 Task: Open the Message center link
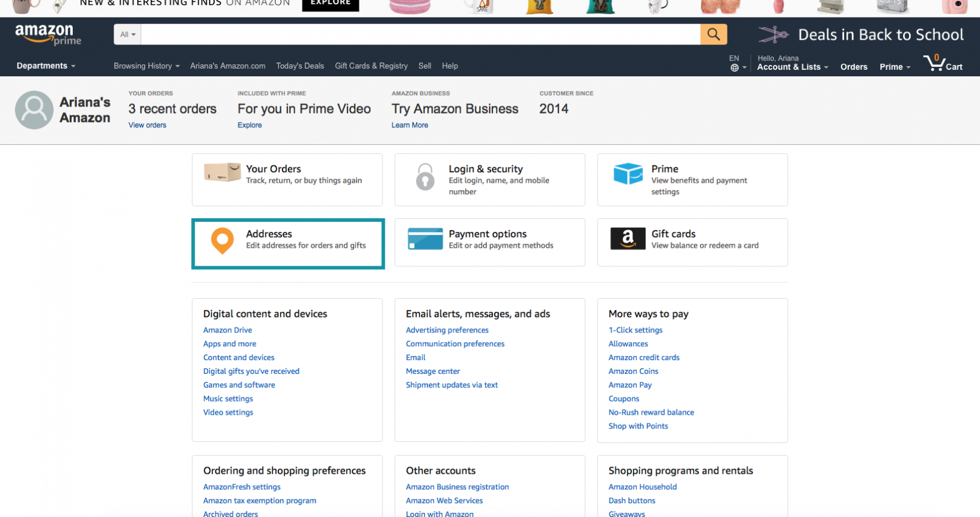[433, 372]
